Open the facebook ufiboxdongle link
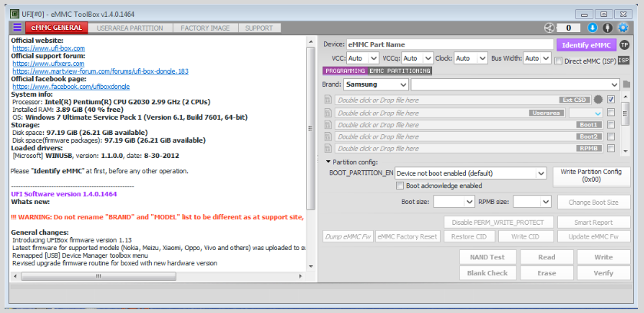 pyautogui.click(x=71, y=87)
